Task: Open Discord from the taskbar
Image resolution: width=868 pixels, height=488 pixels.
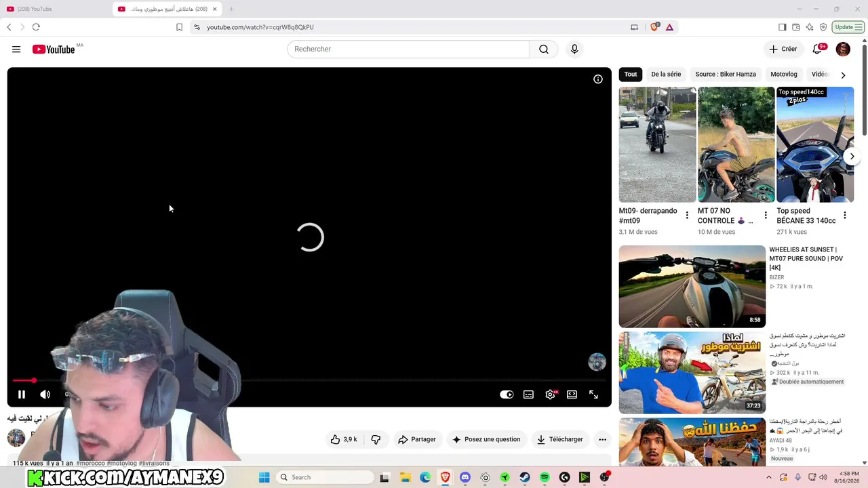Action: (x=465, y=477)
